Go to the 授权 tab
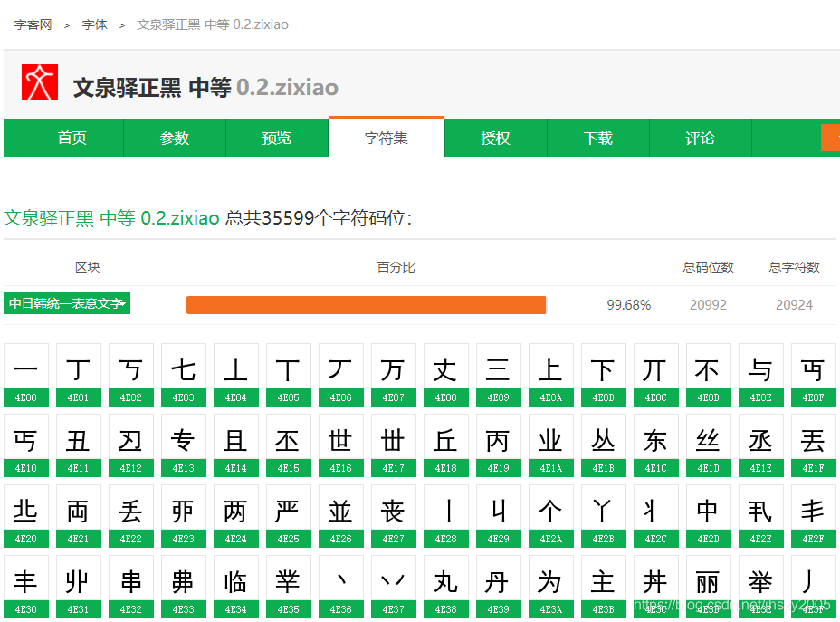This screenshot has width=840, height=622. pyautogui.click(x=495, y=139)
